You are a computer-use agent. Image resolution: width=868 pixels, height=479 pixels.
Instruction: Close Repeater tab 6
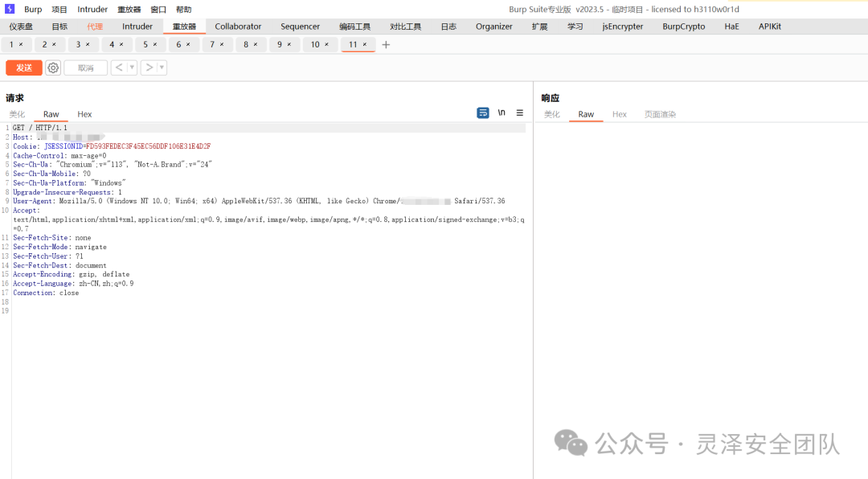click(188, 44)
